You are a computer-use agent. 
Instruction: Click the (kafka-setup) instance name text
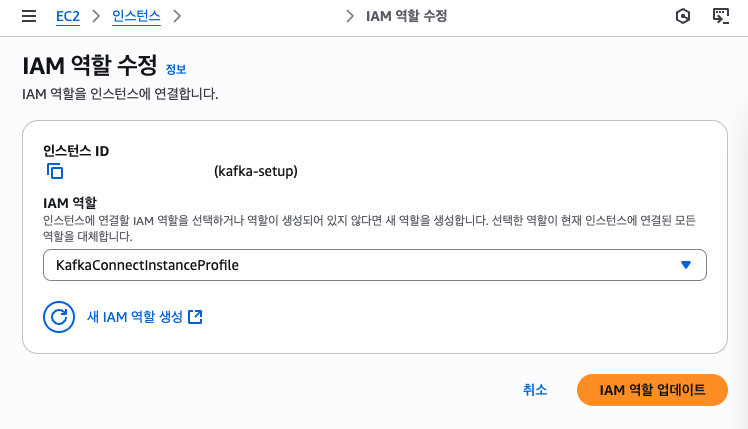(256, 171)
